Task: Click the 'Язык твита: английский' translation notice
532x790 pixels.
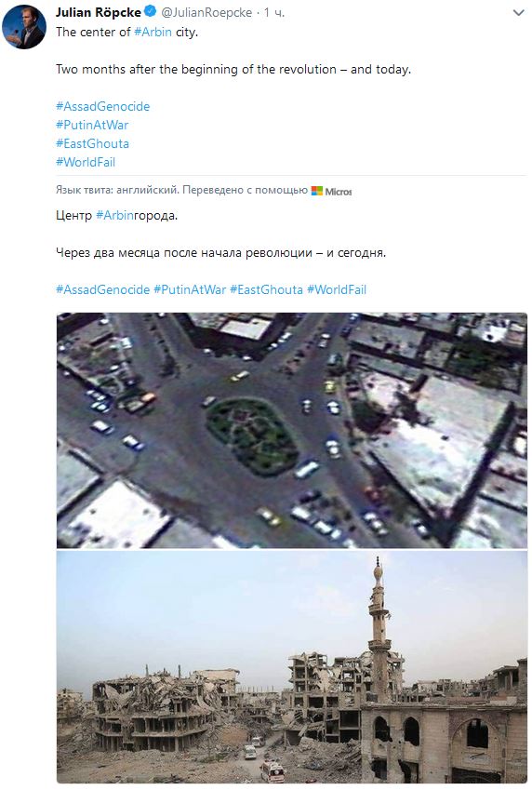Action: coord(117,190)
